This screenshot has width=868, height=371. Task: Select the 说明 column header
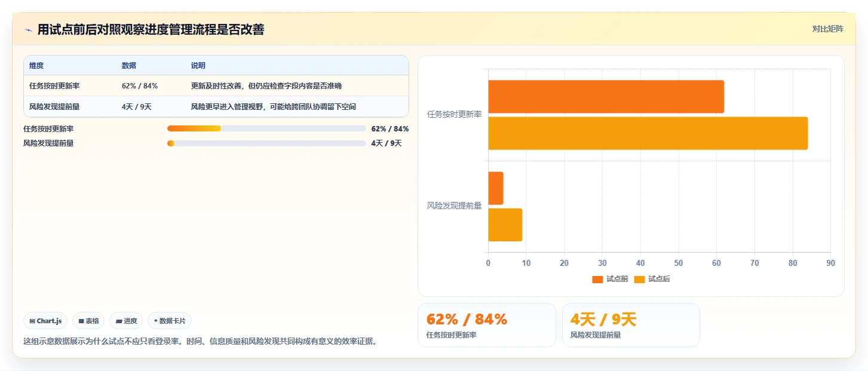[x=198, y=66]
